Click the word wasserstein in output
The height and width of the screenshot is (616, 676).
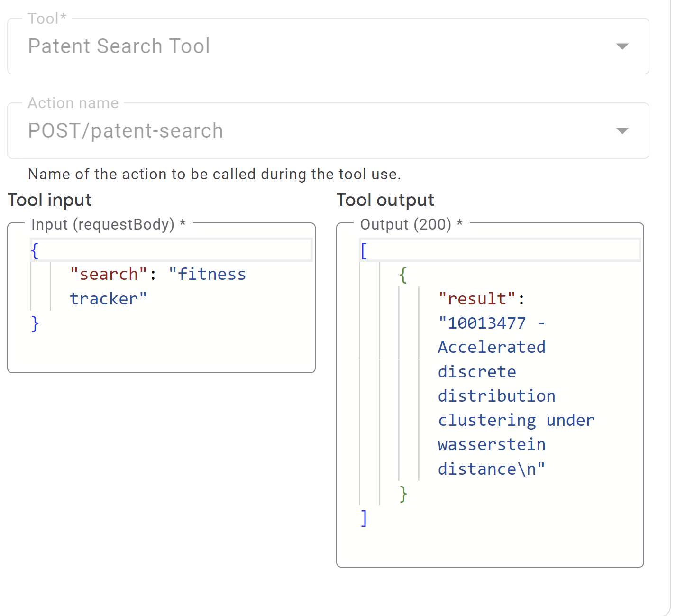(492, 445)
